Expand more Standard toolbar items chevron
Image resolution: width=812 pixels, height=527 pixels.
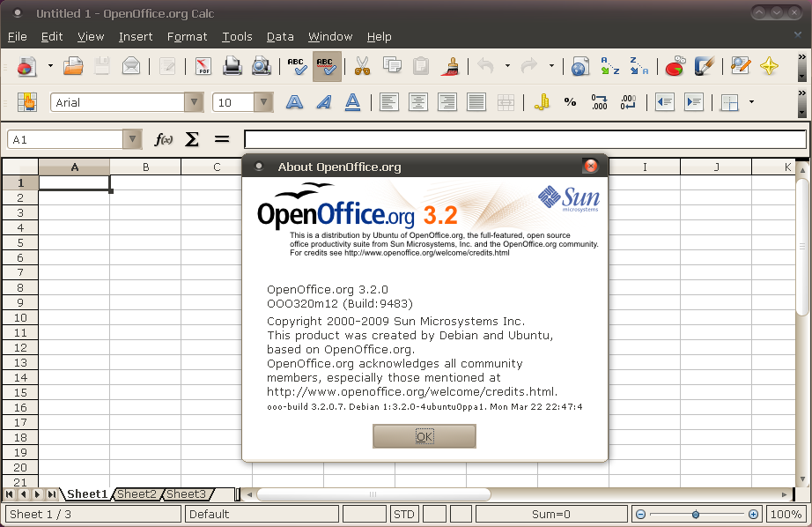[x=802, y=56]
